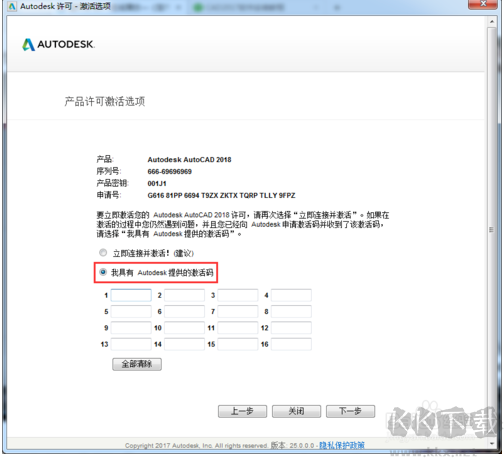Screen dimensions: 504x459
Task: Click activation code field 10
Action: point(184,328)
